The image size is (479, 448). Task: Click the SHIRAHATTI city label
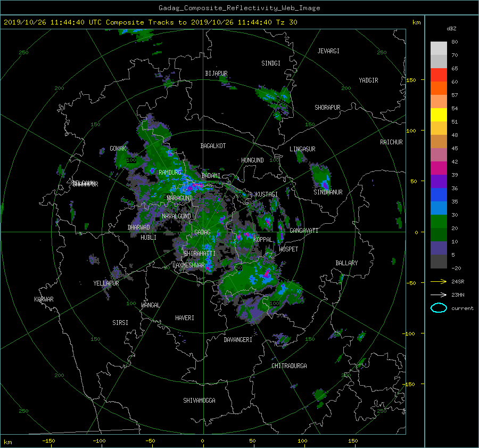tap(200, 253)
